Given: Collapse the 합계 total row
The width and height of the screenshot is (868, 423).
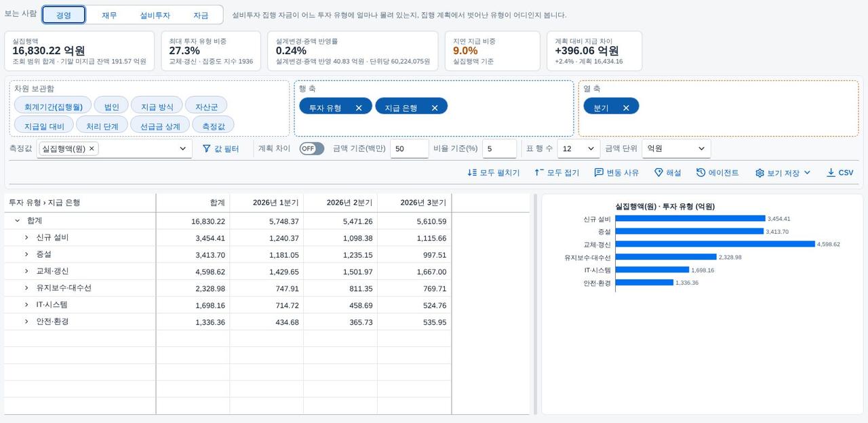Looking at the screenshot, I should pos(17,221).
